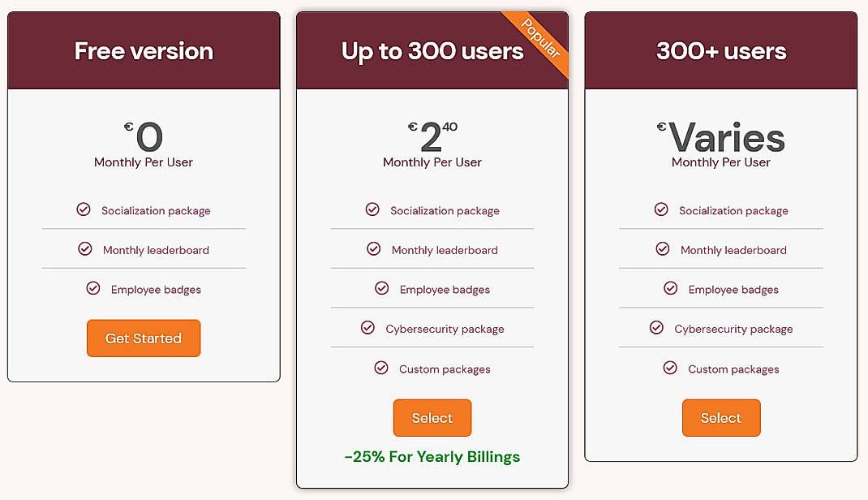Toggle the Employee badges check in 300+ users plan

click(x=671, y=288)
